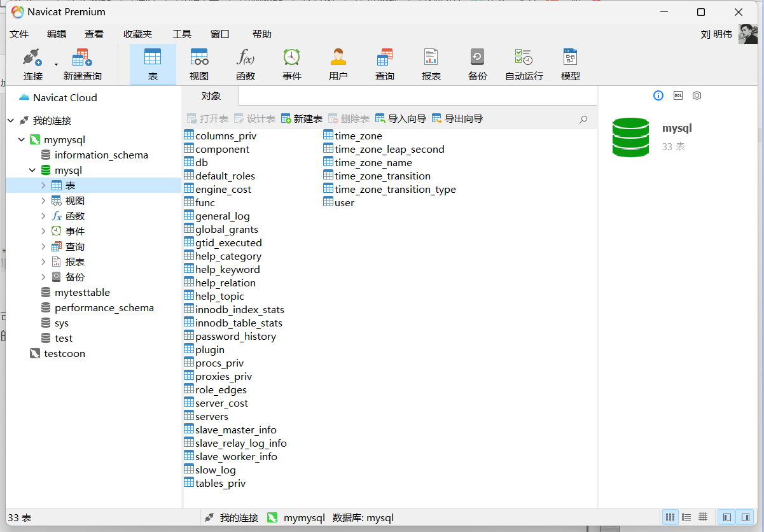764x532 pixels.
Task: Open the 查看 menu
Action: pyautogui.click(x=94, y=34)
